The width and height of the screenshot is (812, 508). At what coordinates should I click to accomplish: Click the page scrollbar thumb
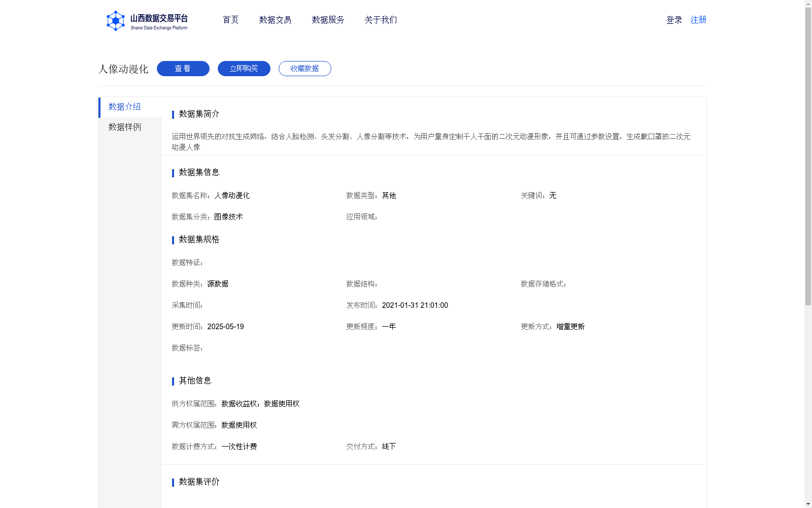808,156
